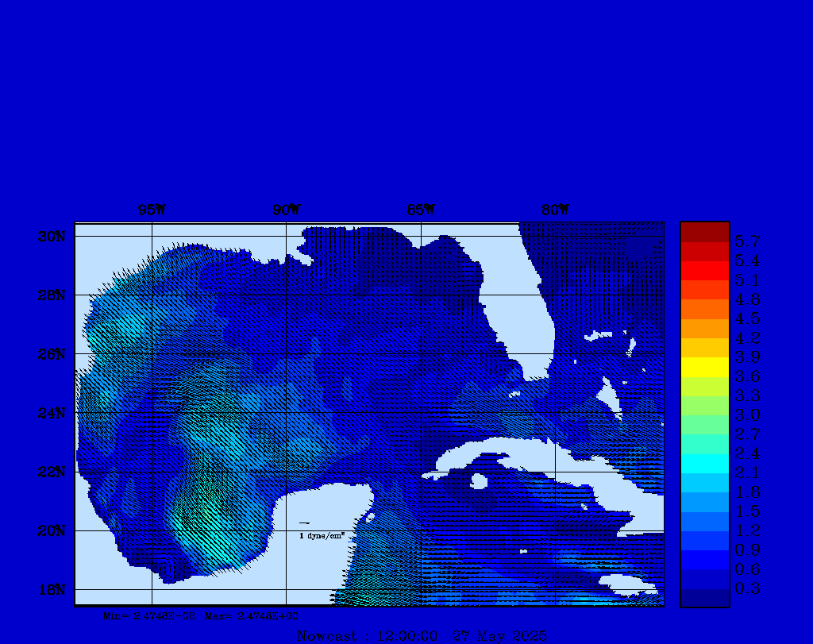Click the Min/Max value readout
This screenshot has width=813, height=644.
(202, 615)
